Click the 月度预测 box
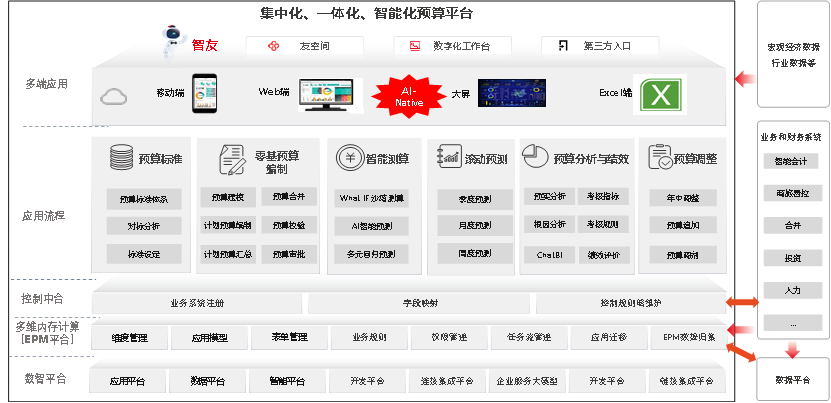Image resolution: width=831 pixels, height=403 pixels. (x=475, y=225)
